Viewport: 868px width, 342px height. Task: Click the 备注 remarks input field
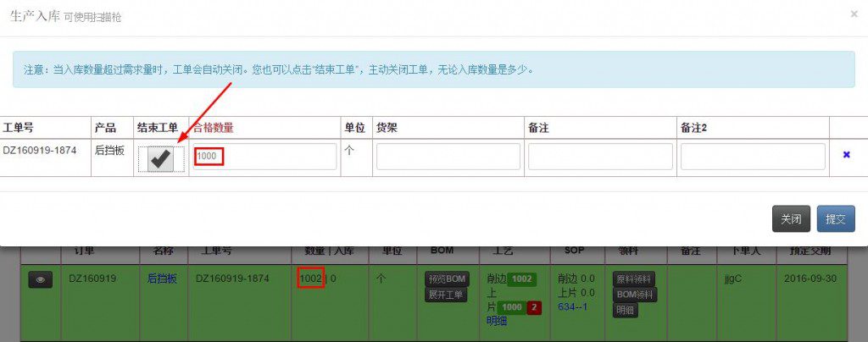point(600,157)
